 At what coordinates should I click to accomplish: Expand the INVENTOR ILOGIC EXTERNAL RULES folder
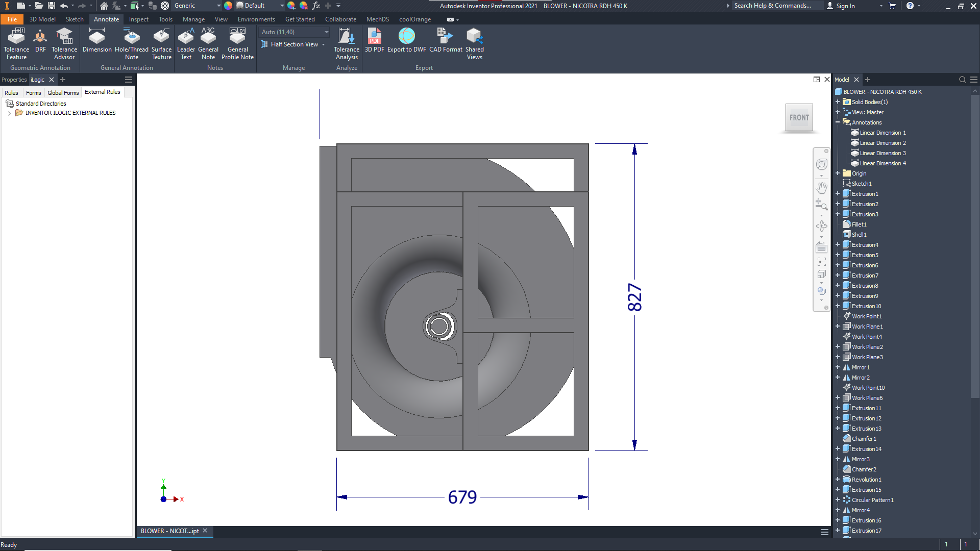pos(9,113)
